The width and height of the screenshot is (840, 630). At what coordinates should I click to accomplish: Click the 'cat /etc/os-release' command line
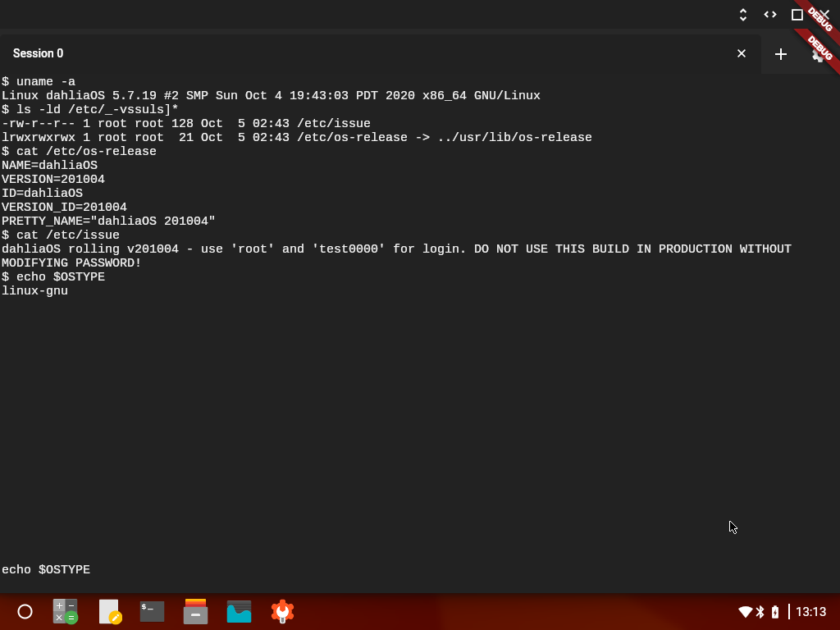click(x=80, y=151)
